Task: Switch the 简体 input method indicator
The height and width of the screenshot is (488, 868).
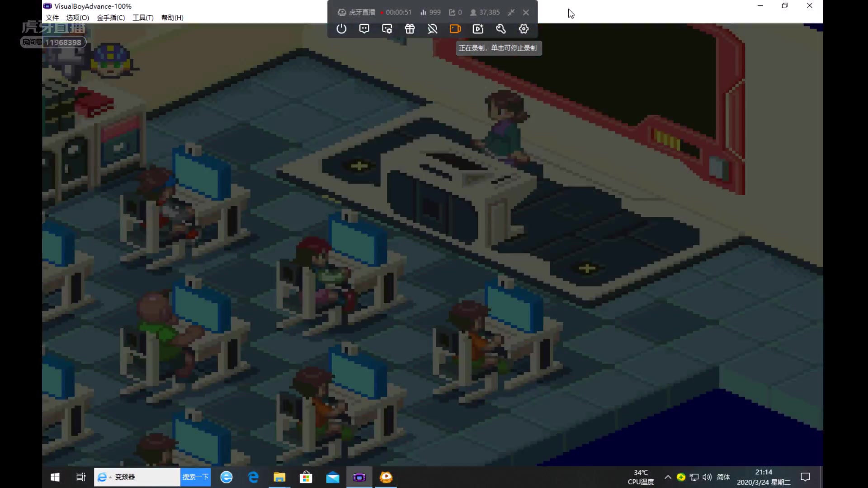Action: 723,477
